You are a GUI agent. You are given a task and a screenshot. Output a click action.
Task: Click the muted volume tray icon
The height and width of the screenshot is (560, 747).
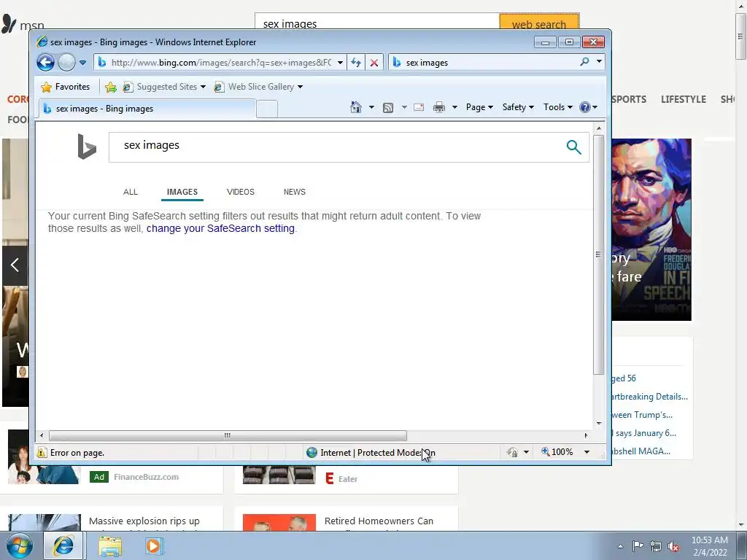[x=673, y=547]
